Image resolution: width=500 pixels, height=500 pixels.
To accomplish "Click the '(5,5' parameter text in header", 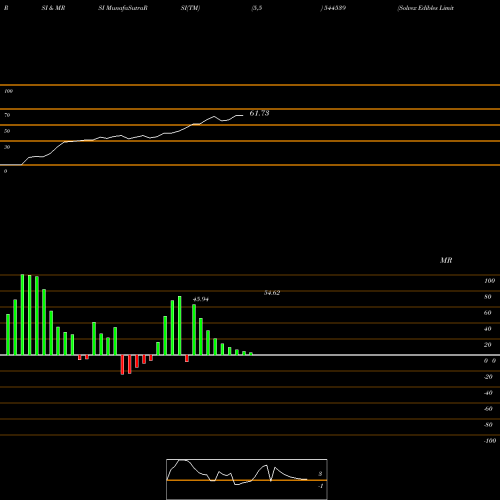I will tap(257, 8).
